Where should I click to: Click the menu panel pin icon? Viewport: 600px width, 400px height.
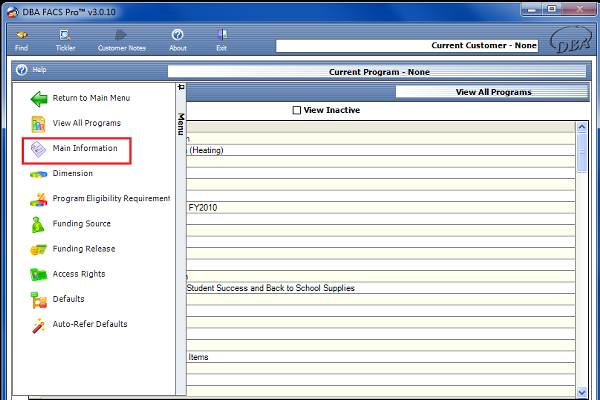pos(181,87)
